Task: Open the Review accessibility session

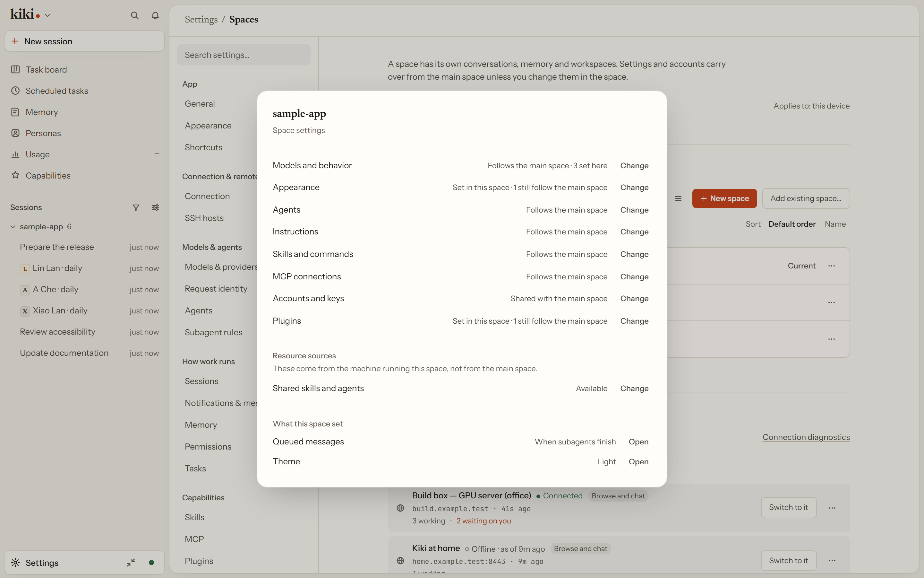Action: pos(85,332)
